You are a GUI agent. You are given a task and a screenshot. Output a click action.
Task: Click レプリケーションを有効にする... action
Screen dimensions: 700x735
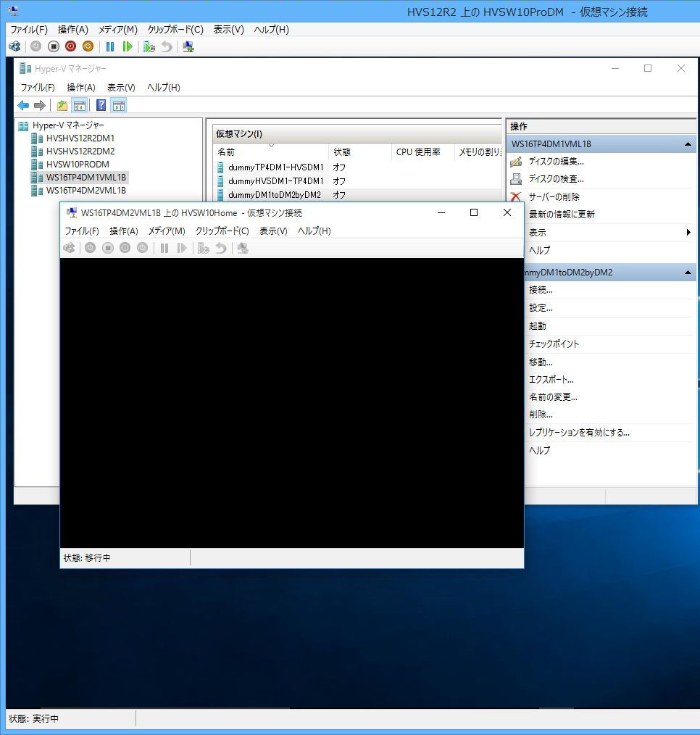click(578, 433)
